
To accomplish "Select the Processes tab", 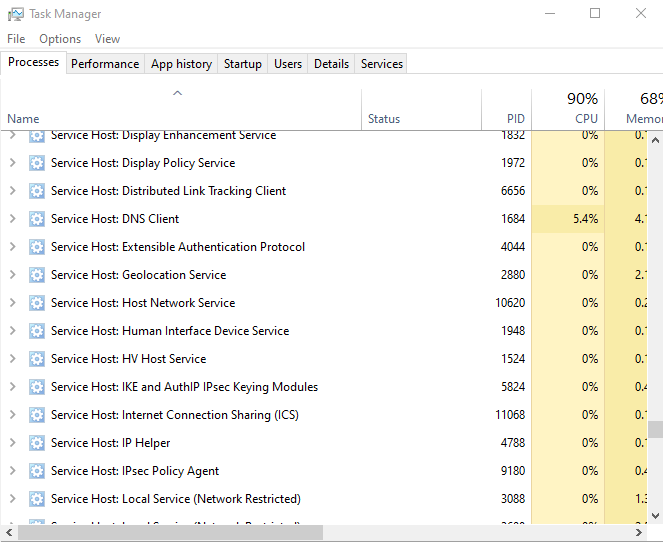I will (x=33, y=62).
